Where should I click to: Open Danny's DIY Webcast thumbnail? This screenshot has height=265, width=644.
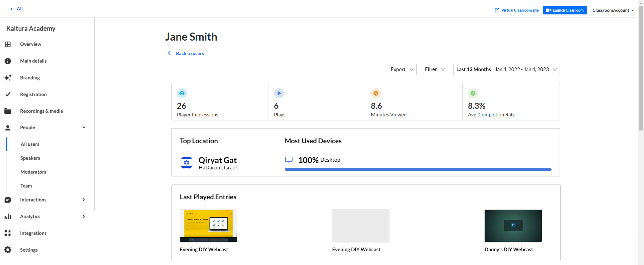pyautogui.click(x=513, y=225)
